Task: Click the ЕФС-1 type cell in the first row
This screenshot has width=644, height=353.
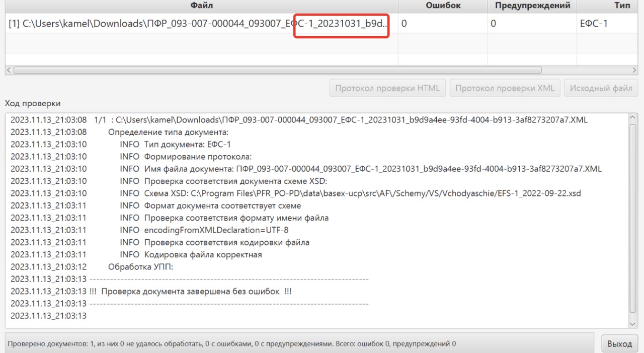Action: tap(594, 24)
